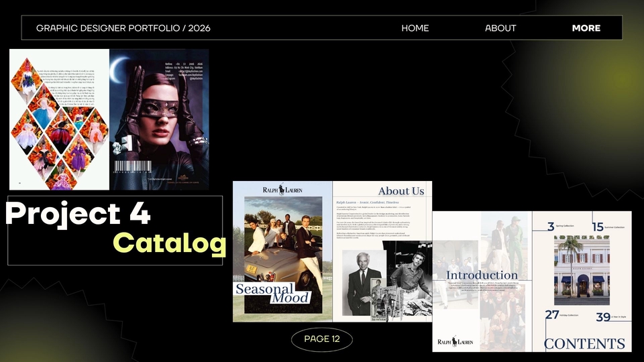The height and width of the screenshot is (362, 644).
Task: Select page number 39 in contents
Action: [x=603, y=316]
